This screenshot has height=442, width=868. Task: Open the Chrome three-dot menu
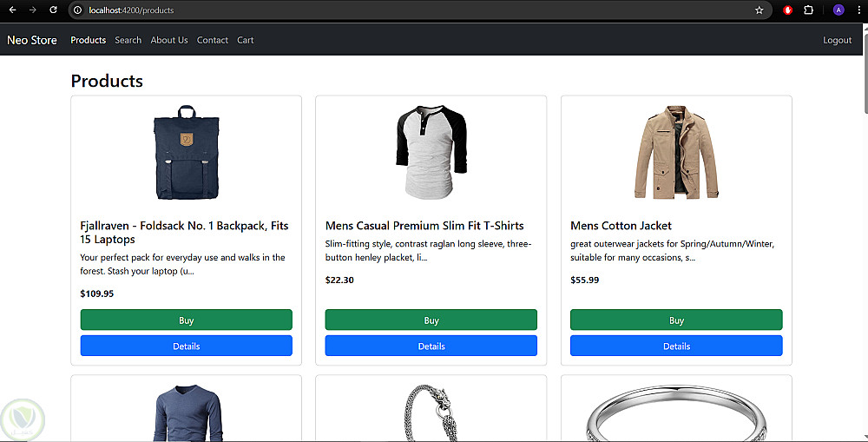point(858,10)
